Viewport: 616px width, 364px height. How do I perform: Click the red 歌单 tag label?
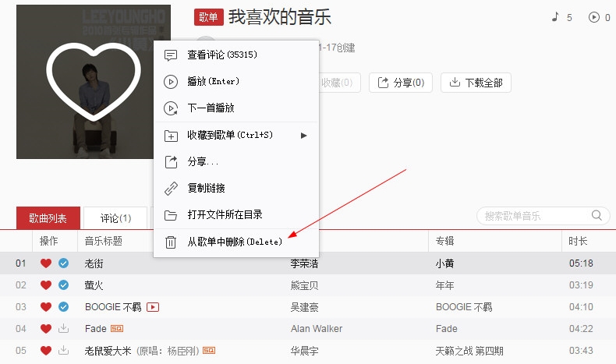[x=209, y=17]
